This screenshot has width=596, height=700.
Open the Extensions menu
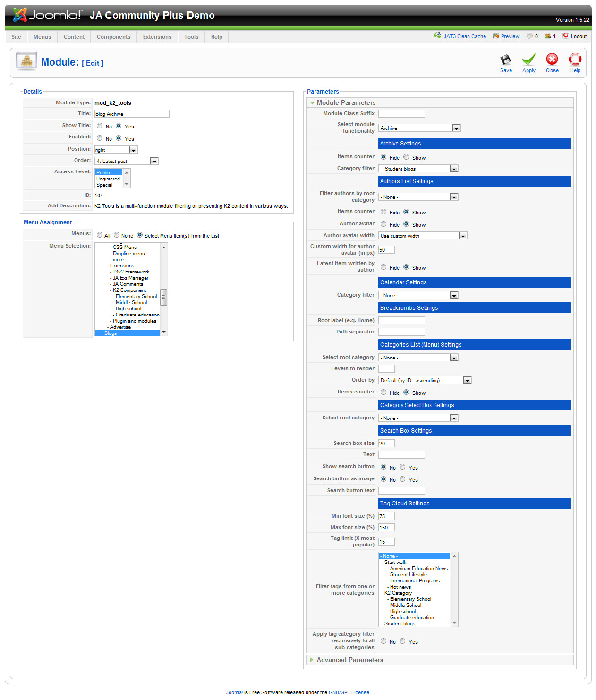(157, 37)
